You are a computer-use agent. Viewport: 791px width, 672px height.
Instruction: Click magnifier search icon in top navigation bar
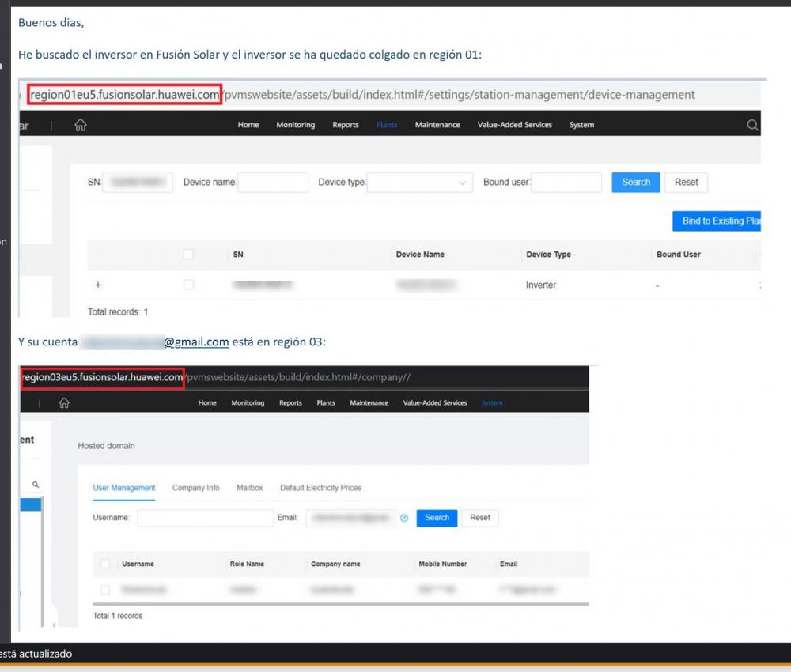[x=752, y=125]
